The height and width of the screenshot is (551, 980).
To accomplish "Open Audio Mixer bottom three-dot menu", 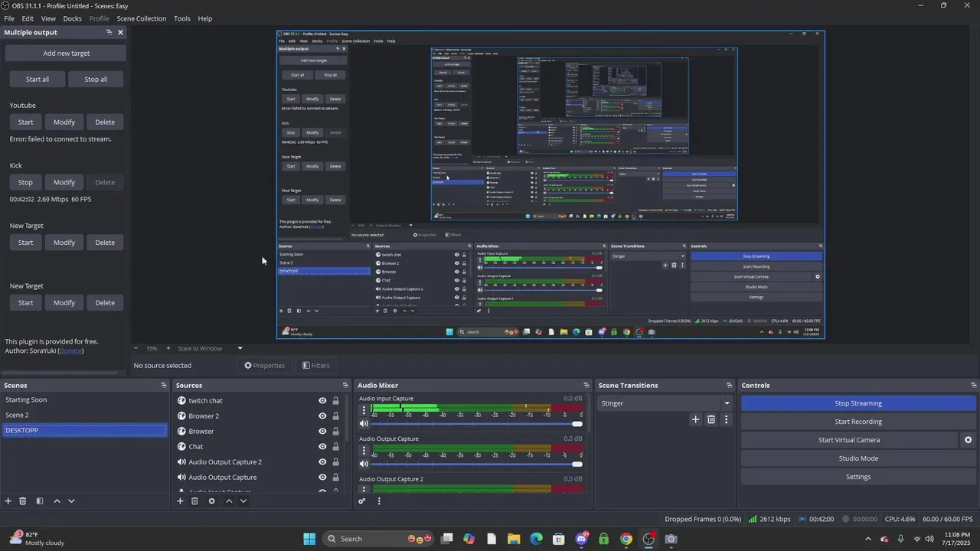I will [x=378, y=501].
